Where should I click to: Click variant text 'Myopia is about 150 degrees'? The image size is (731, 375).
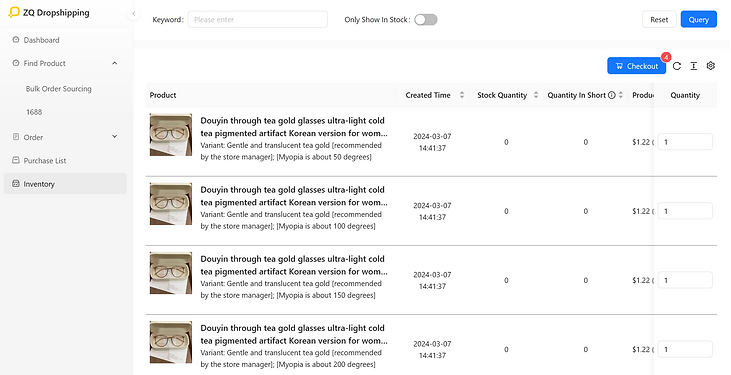pos(326,295)
